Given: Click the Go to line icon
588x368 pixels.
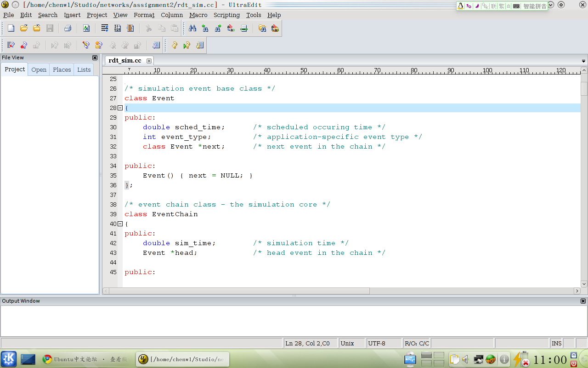Looking at the screenshot, I should (244, 28).
